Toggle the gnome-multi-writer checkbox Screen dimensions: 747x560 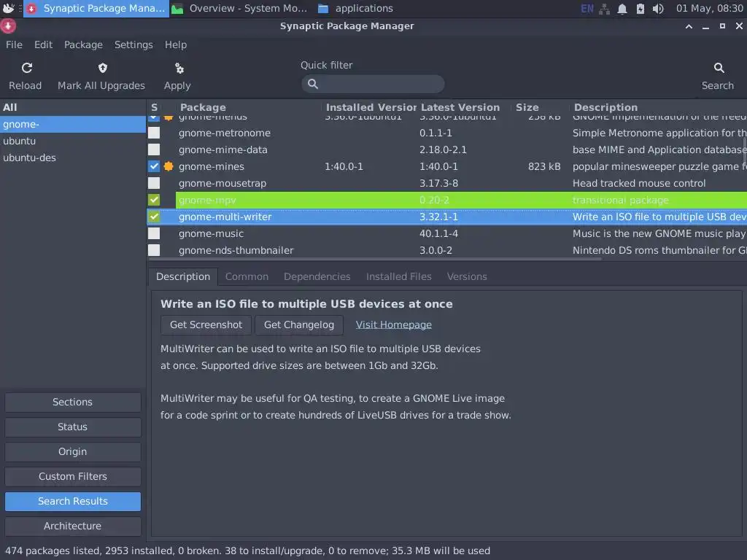tap(154, 217)
